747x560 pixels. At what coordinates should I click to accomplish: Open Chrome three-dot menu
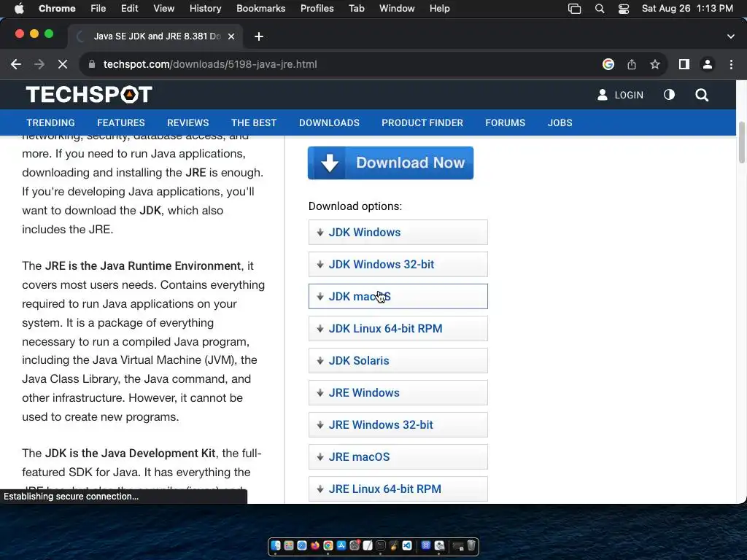click(731, 64)
